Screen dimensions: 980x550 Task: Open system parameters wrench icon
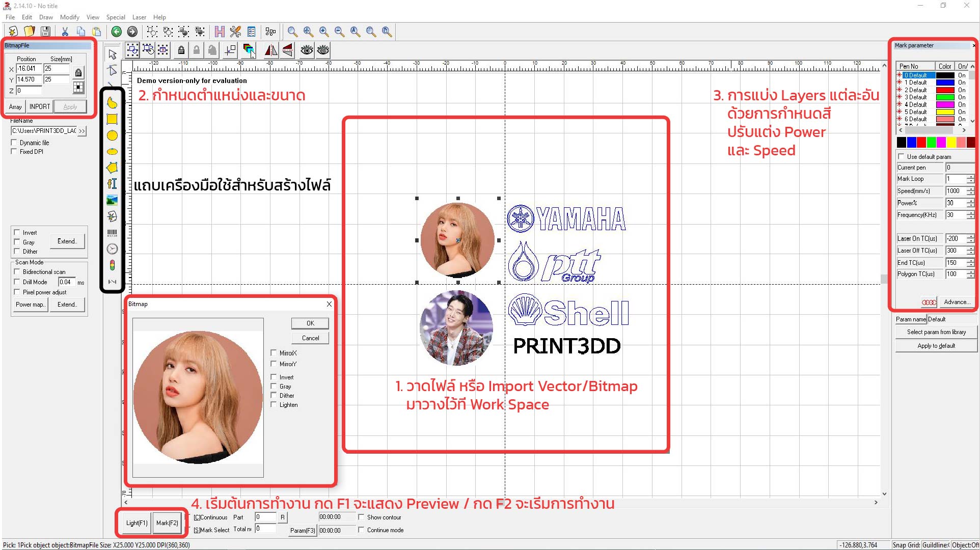tap(235, 32)
